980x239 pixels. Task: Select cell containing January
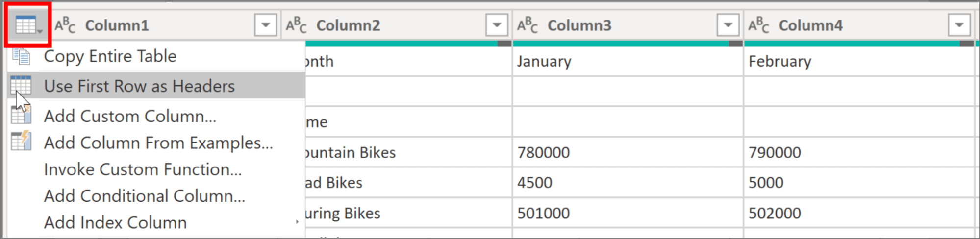[x=628, y=61]
